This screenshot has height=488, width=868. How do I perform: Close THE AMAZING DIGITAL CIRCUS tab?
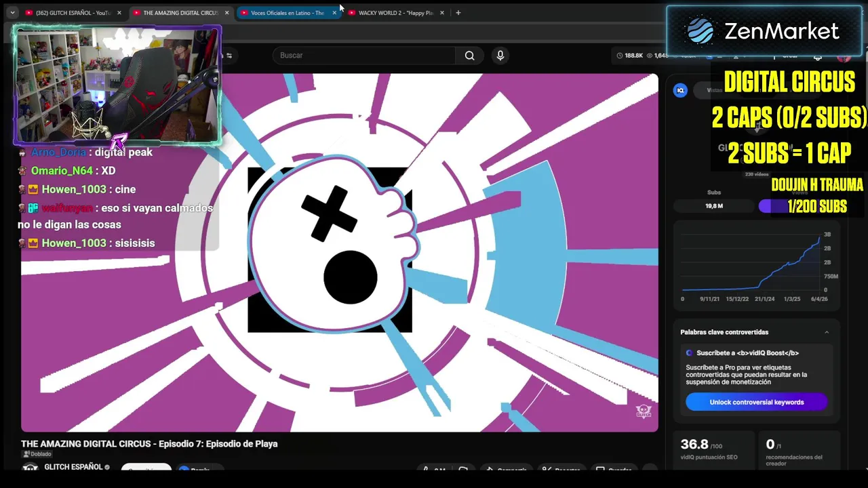coord(226,13)
